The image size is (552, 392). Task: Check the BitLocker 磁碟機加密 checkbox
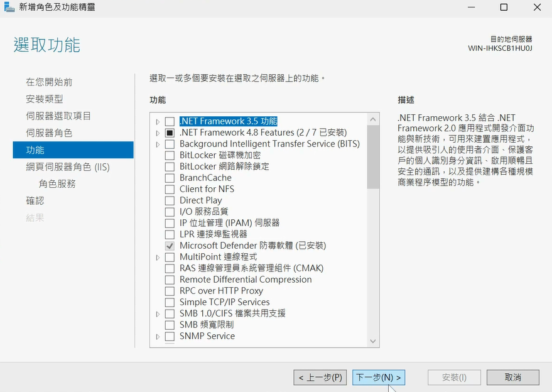point(170,155)
